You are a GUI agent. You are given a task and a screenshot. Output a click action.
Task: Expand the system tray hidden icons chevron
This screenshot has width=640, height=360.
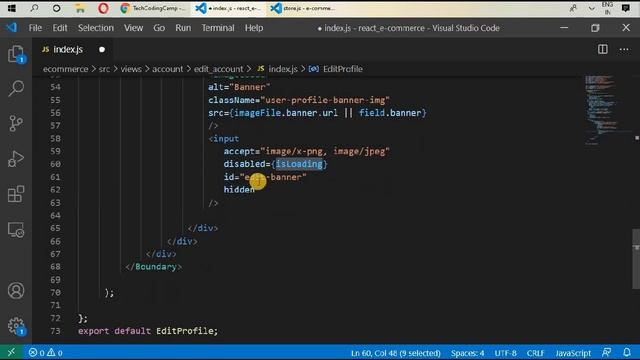tap(591, 8)
